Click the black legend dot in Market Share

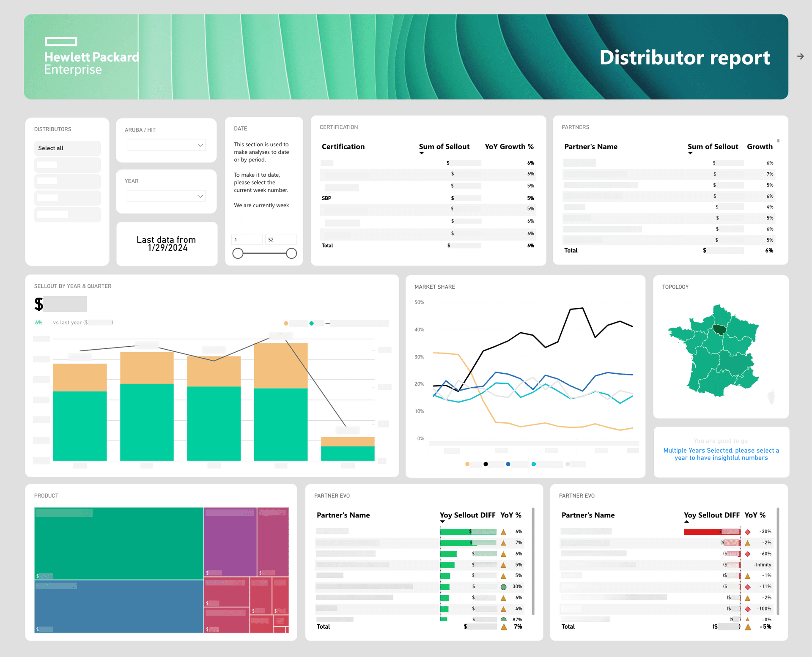pos(486,464)
